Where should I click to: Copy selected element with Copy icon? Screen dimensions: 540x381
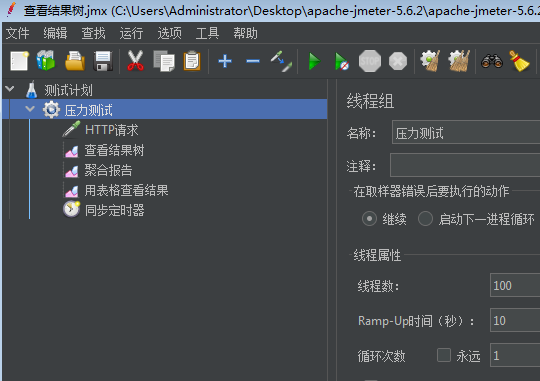pyautogui.click(x=164, y=61)
